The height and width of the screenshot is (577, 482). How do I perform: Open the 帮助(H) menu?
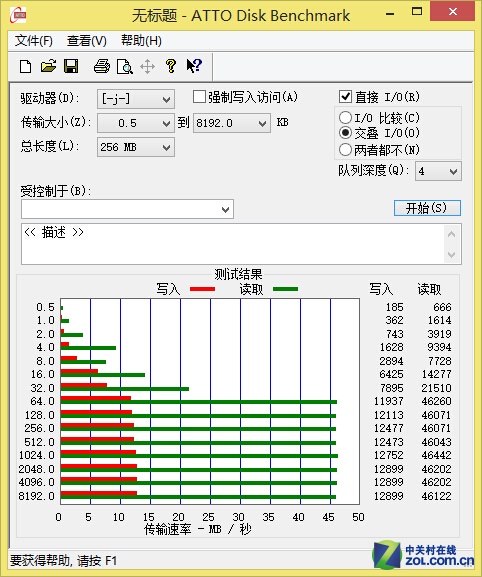(x=141, y=40)
